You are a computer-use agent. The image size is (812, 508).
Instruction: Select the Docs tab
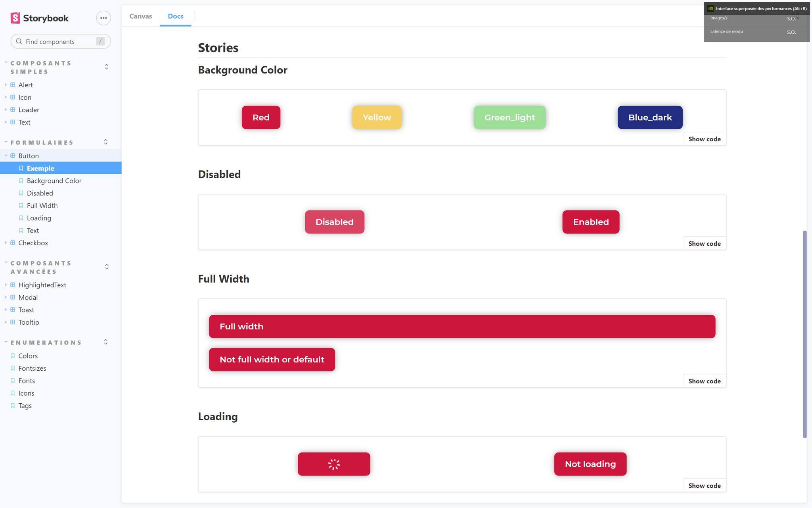[x=176, y=16]
